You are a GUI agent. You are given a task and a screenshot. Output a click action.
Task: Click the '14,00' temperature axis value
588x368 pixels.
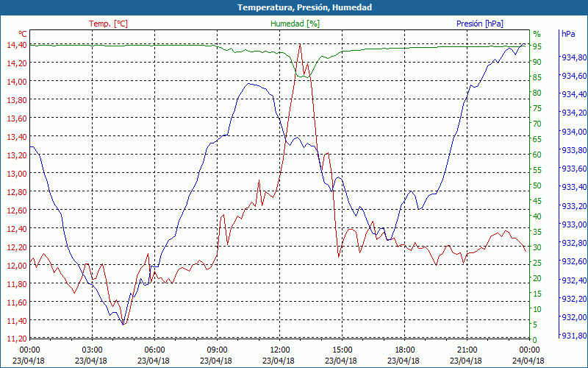[16, 82]
